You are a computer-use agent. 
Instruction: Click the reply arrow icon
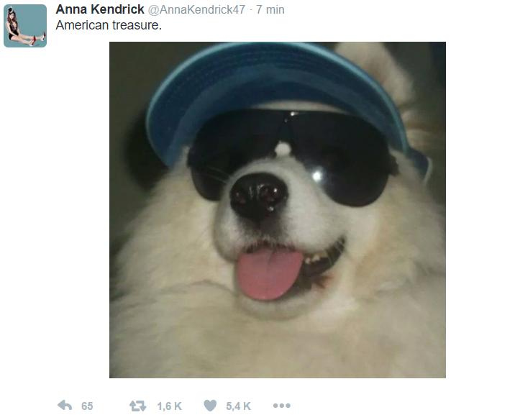pyautogui.click(x=65, y=406)
